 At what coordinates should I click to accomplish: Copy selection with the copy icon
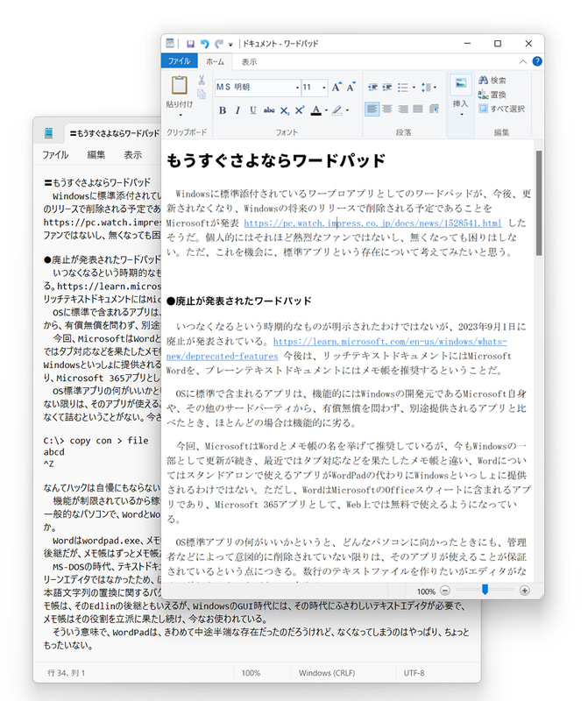[202, 94]
